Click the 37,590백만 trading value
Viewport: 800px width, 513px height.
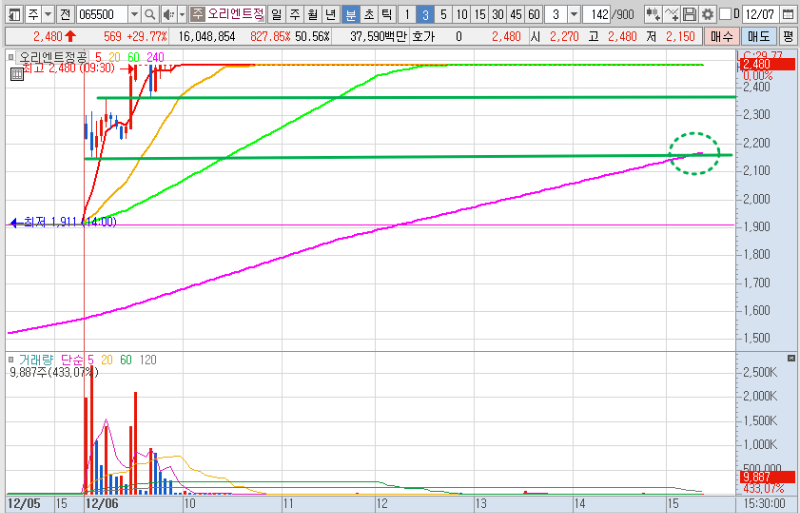click(x=378, y=36)
